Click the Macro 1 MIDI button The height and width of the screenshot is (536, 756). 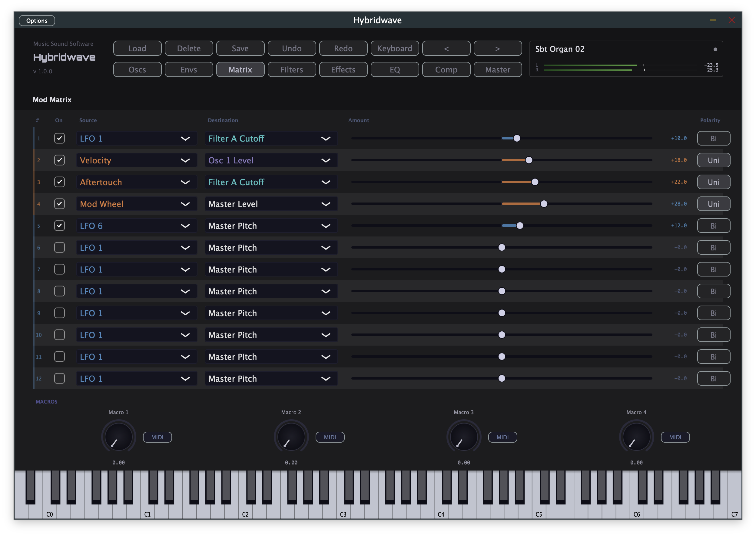click(x=157, y=437)
